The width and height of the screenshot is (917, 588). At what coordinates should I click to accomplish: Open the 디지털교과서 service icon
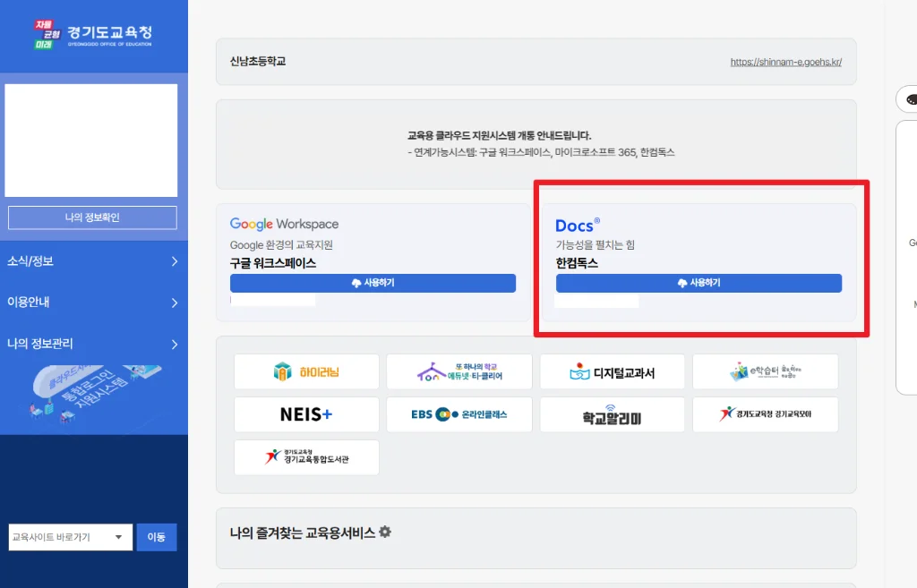[612, 371]
